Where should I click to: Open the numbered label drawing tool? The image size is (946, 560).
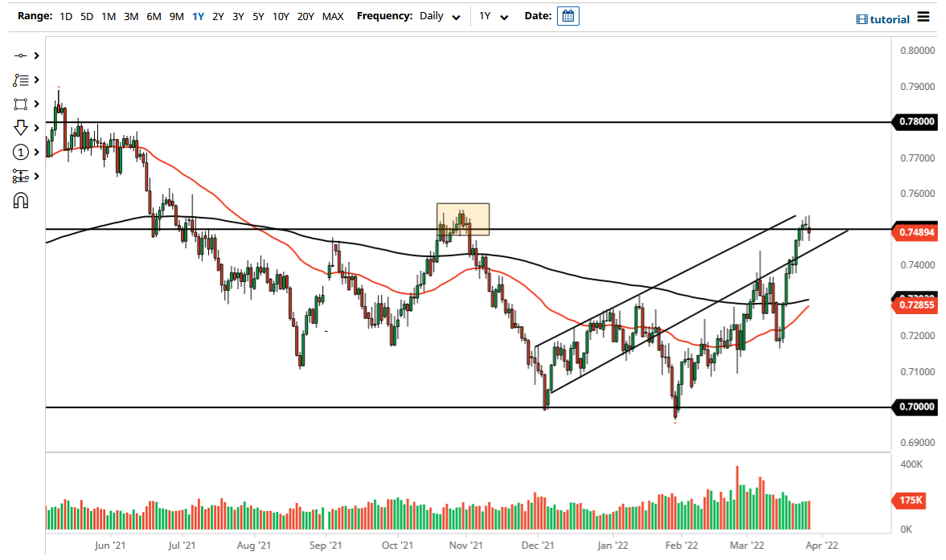(x=22, y=152)
